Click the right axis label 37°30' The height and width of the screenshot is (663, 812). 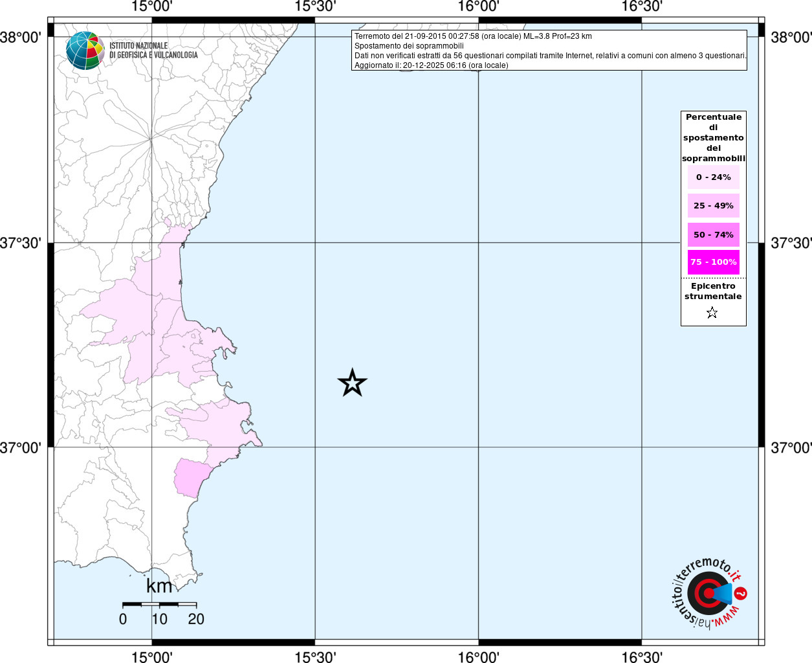791,243
